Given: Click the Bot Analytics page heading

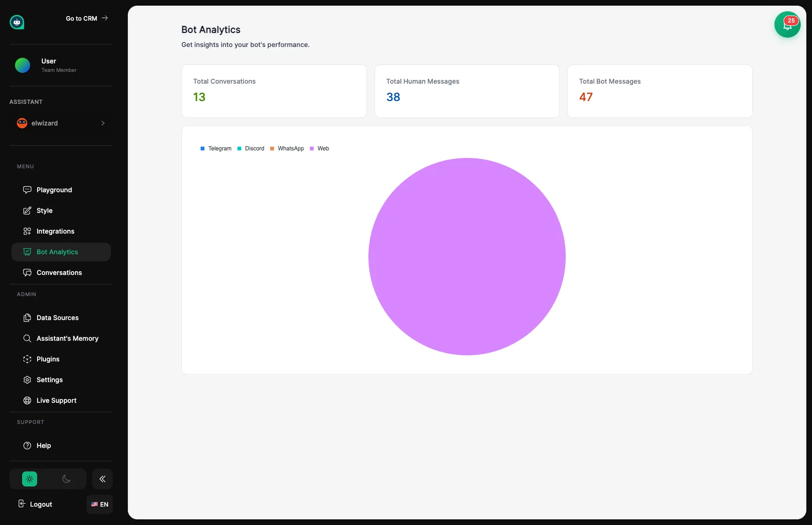Looking at the screenshot, I should pos(211,30).
